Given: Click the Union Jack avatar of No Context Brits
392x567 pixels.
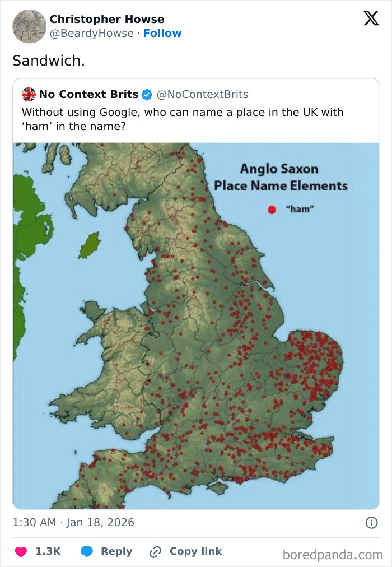Looking at the screenshot, I should [30, 94].
